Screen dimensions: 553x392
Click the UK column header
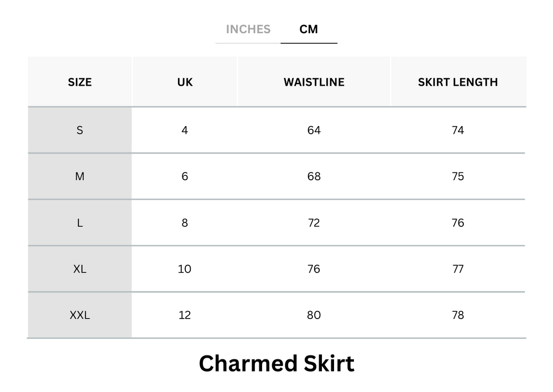tap(185, 82)
